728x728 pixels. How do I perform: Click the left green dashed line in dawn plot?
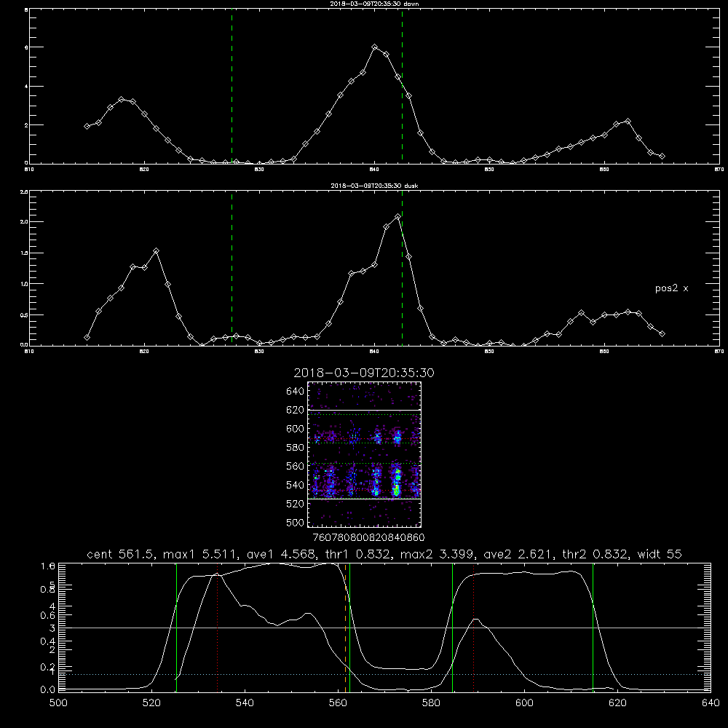(x=232, y=86)
